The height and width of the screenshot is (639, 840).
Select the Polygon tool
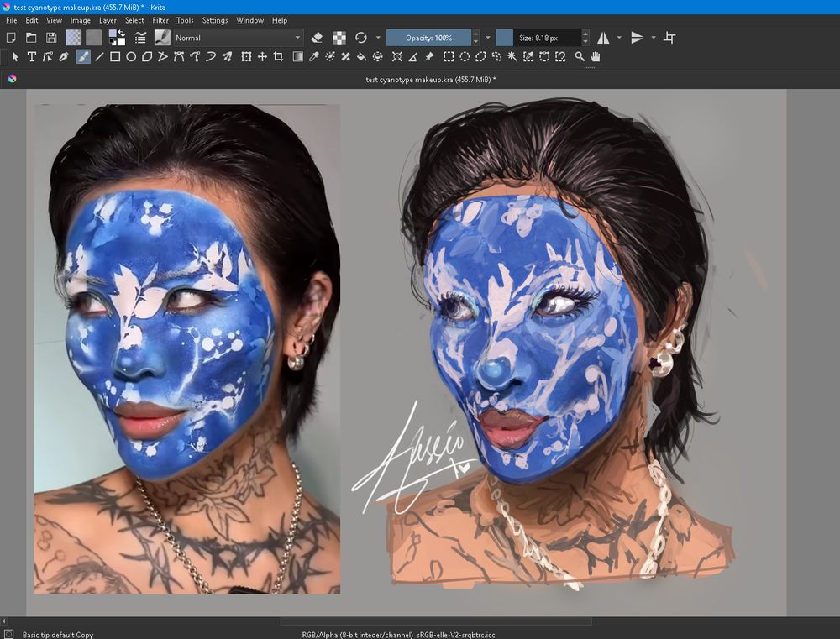(147, 57)
